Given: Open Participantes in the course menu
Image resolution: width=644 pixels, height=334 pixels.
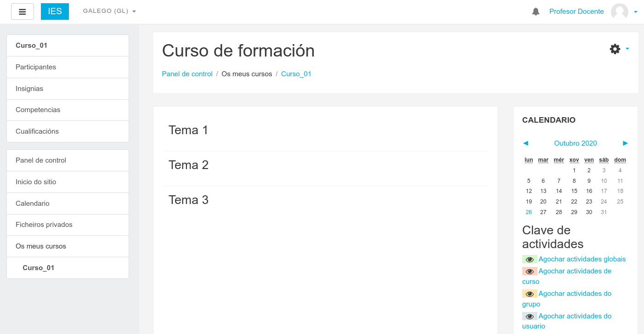Looking at the screenshot, I should [36, 67].
